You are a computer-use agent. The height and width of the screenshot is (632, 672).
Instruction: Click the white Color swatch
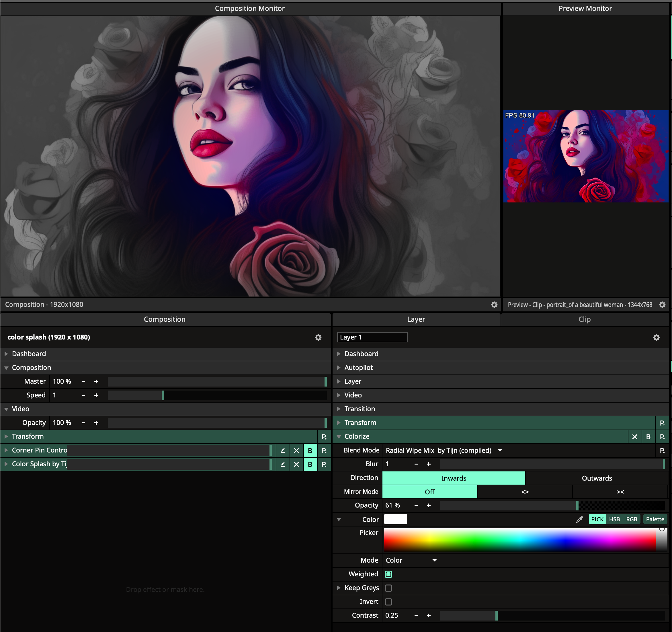coord(396,519)
